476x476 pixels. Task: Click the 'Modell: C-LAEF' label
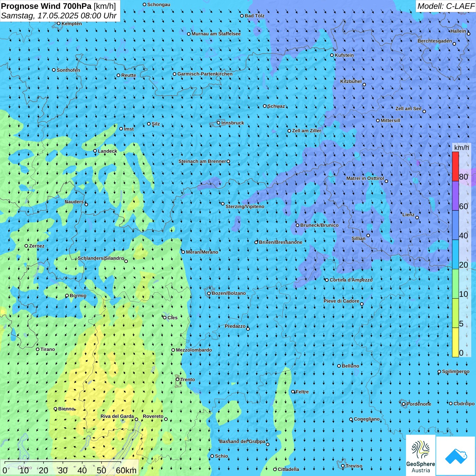(446, 6)
